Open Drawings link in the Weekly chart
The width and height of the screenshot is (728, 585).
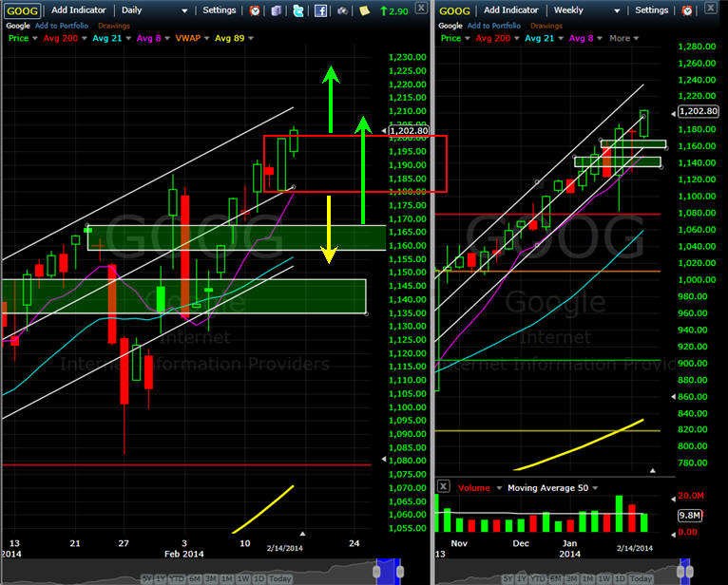(546, 26)
